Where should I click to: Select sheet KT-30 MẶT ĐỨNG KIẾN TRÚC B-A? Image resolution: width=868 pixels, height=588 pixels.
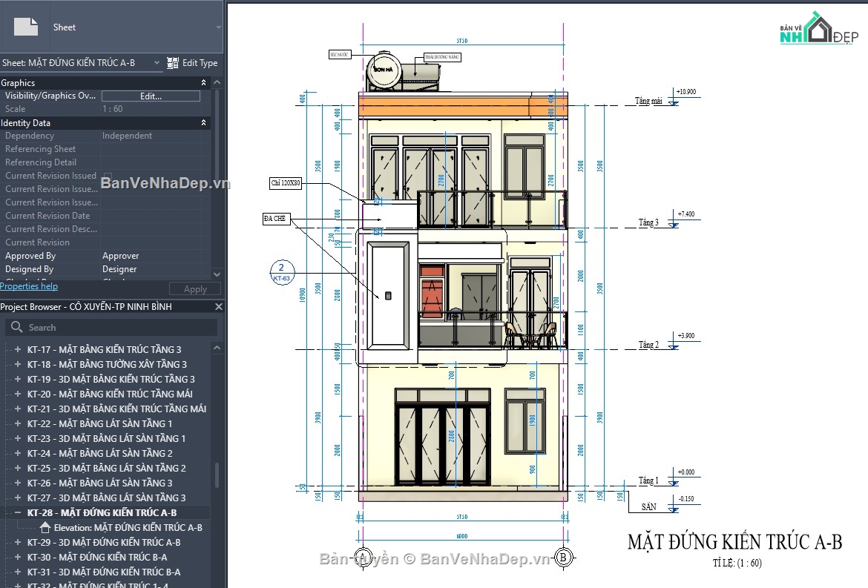pos(97,557)
